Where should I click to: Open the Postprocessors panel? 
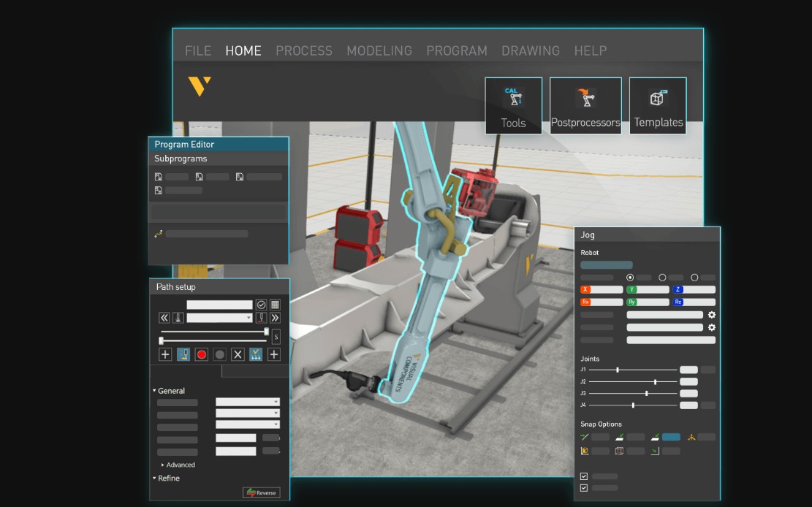coord(585,104)
